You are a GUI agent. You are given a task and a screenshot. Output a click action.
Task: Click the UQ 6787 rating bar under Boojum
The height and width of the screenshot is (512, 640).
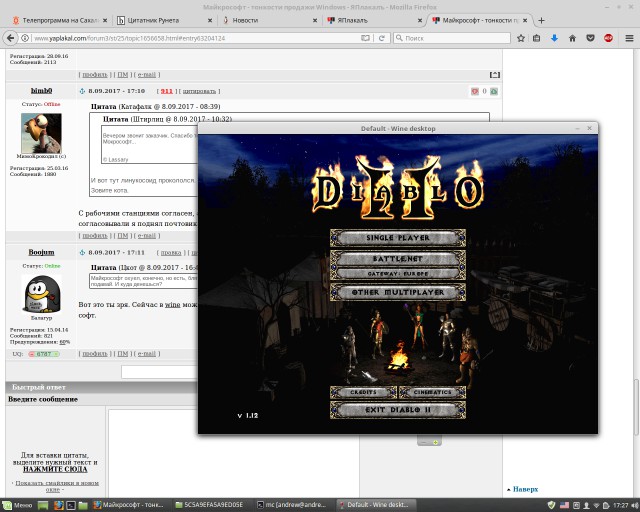44,354
